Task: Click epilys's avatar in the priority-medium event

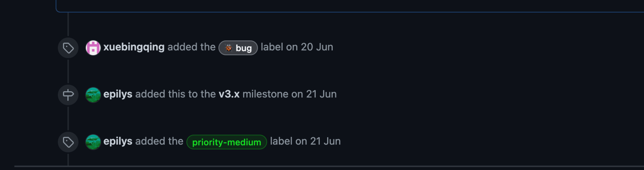Action: [x=93, y=142]
